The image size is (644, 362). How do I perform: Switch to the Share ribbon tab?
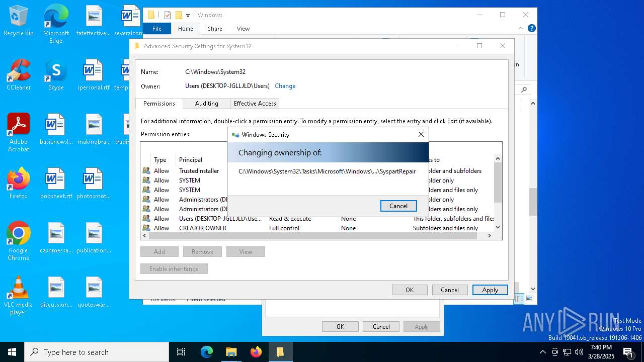click(215, 29)
